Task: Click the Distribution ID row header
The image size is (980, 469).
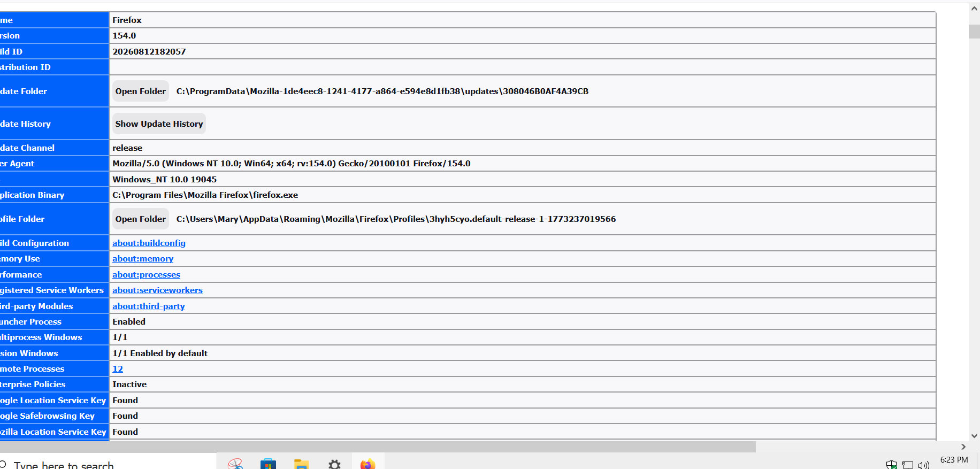Action: 54,67
